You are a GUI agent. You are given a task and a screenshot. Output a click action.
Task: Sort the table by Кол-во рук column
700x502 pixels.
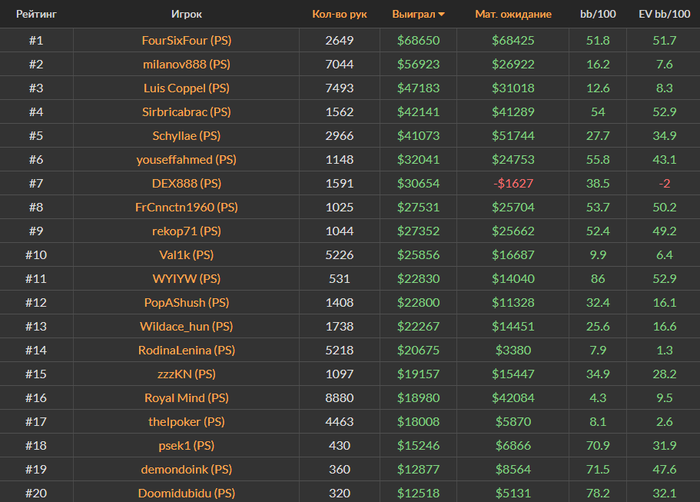tap(339, 14)
